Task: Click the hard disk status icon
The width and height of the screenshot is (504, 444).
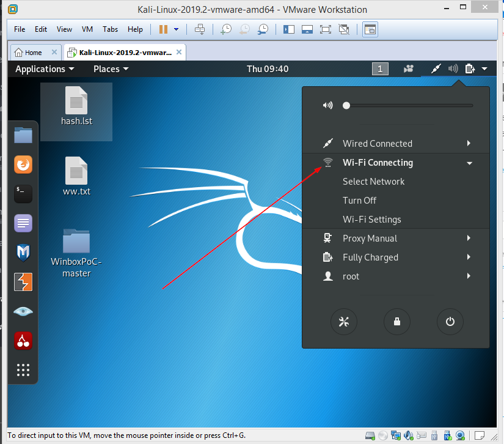Action: click(370, 435)
